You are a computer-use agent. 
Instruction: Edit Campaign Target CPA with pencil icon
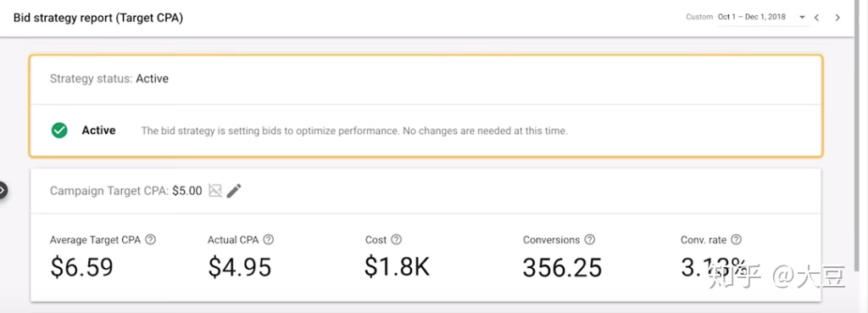click(234, 191)
